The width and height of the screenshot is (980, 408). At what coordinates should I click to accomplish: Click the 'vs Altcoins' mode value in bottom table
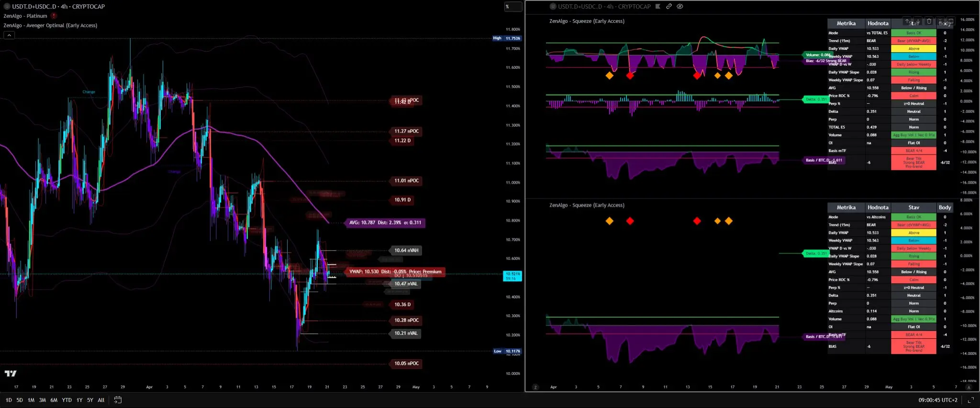coord(877,217)
